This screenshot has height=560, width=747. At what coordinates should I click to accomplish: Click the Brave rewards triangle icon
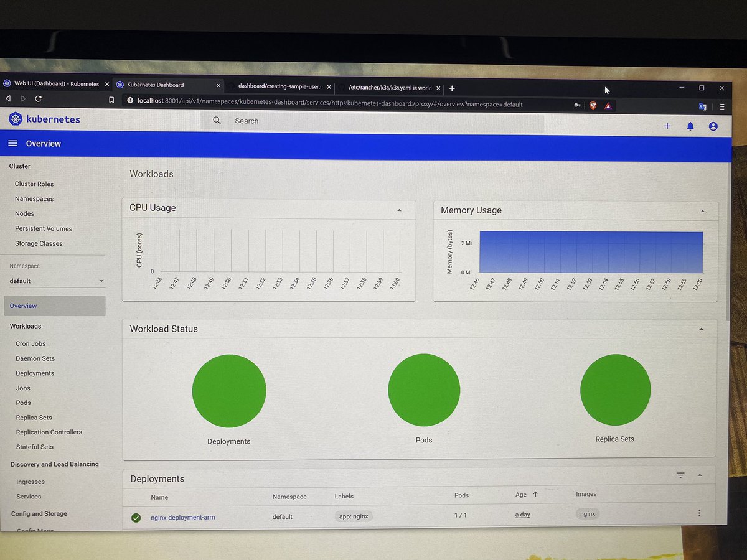pos(608,106)
